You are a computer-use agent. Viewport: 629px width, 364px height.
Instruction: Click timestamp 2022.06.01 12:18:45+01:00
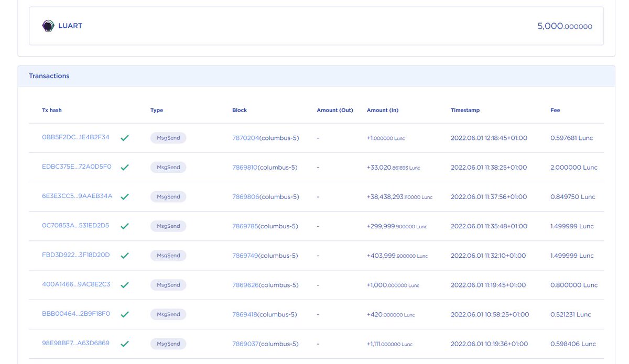pyautogui.click(x=489, y=138)
